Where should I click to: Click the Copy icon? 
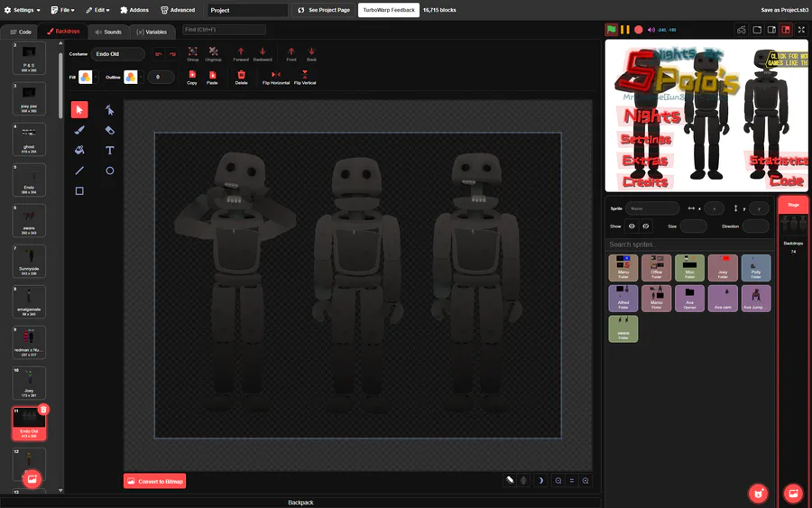192,78
